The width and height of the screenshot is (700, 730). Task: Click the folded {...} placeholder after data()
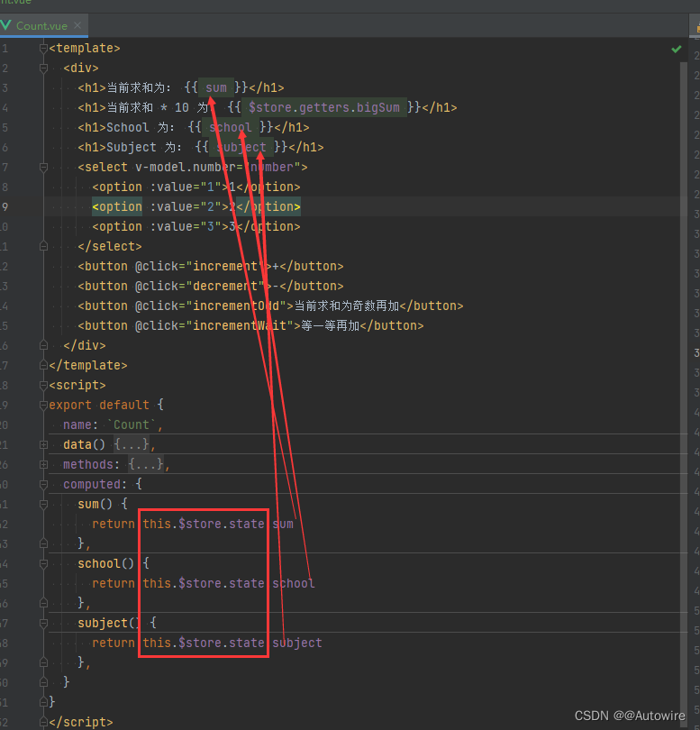point(132,444)
